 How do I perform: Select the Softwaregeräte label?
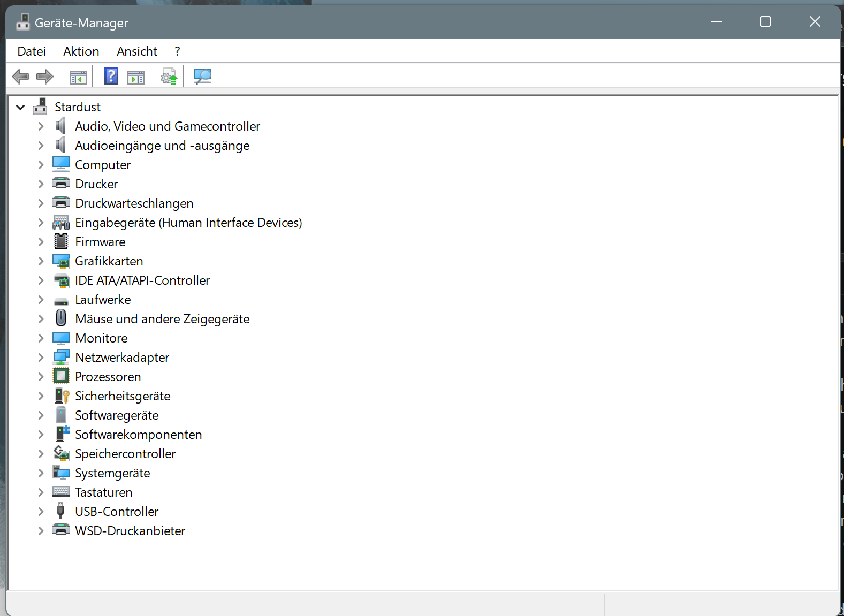(x=117, y=415)
